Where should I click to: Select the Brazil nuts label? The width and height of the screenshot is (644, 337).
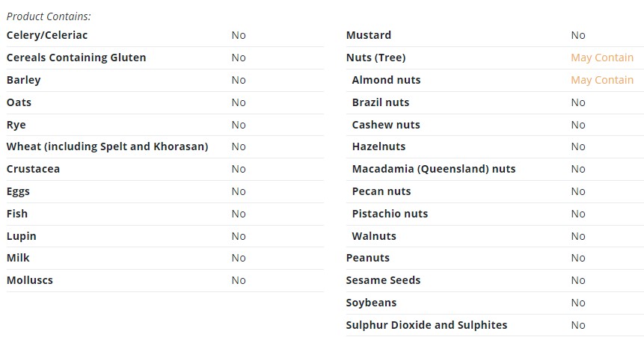(x=380, y=102)
